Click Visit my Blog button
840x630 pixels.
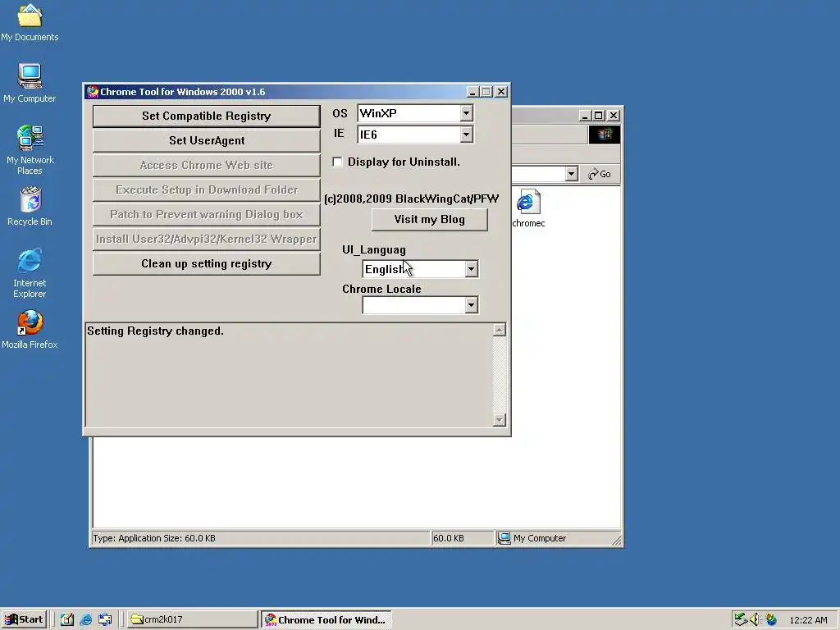430,219
